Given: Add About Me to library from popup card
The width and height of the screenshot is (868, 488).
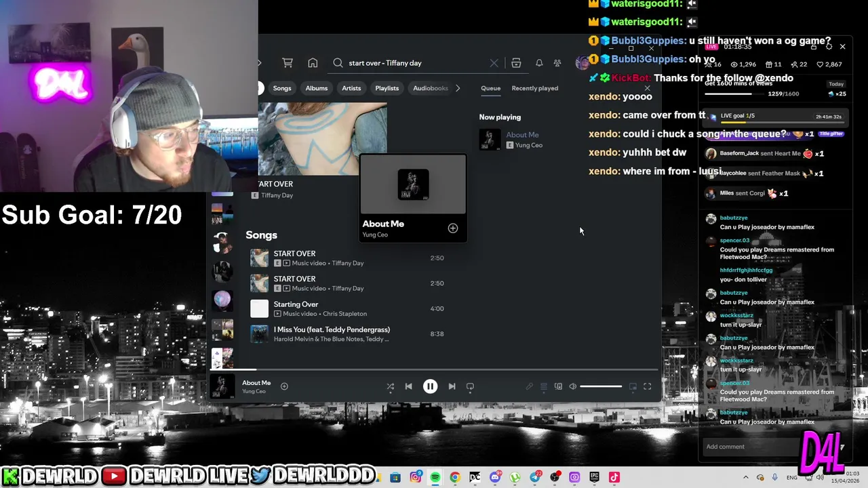Looking at the screenshot, I should (453, 228).
